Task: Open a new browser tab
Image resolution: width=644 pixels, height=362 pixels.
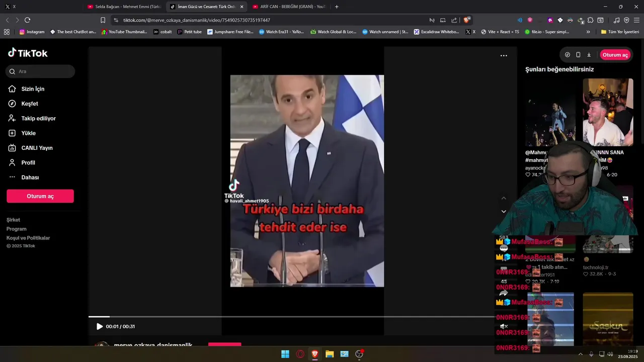Action: point(337,7)
